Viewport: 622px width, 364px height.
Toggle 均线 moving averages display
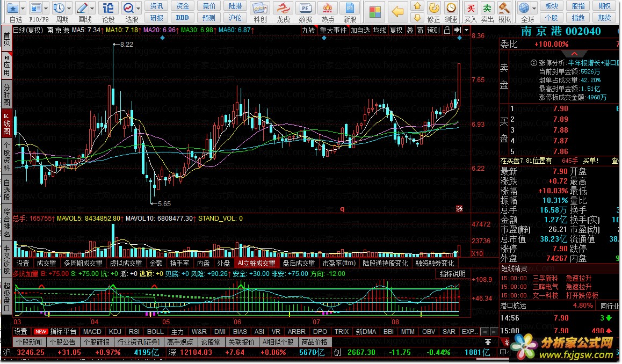pyautogui.click(x=380, y=30)
